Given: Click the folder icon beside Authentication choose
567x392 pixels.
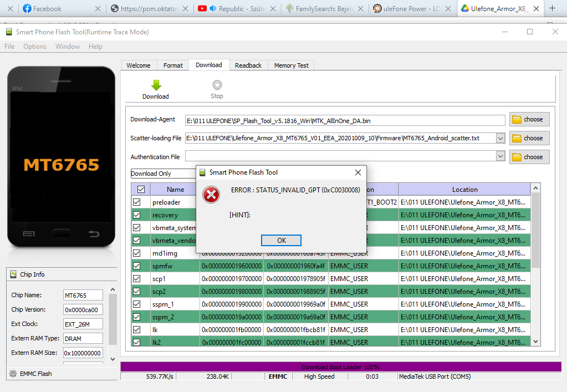Looking at the screenshot, I should click(517, 157).
